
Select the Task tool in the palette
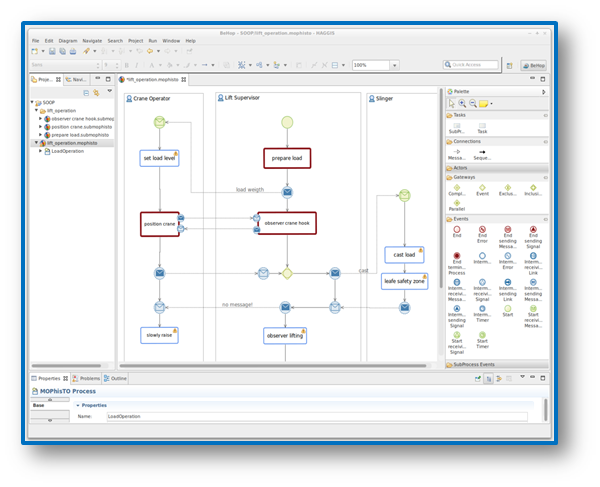482,126
